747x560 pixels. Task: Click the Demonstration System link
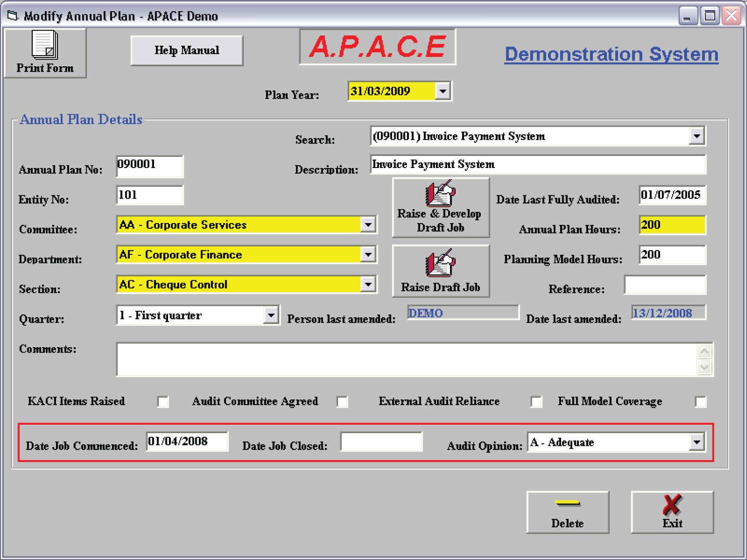[611, 54]
